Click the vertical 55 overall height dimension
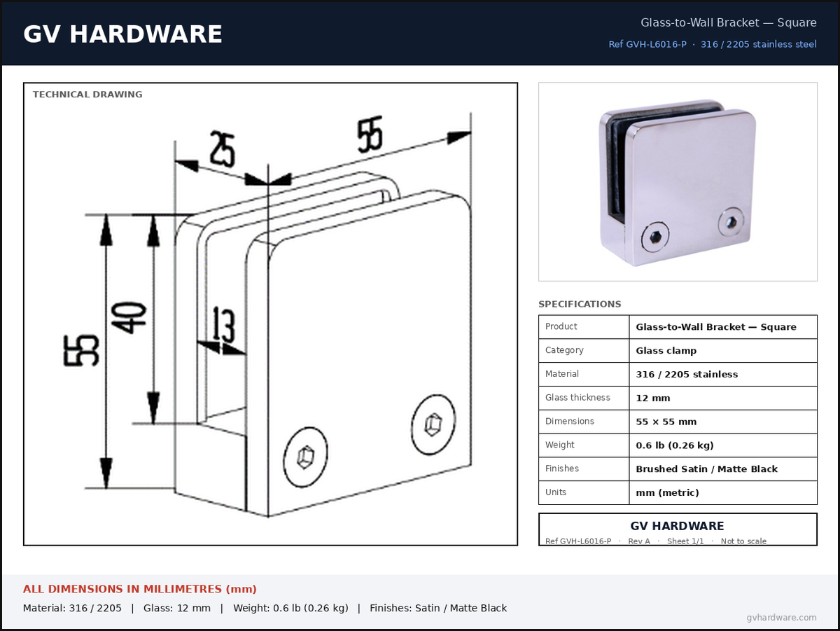The image size is (840, 631). 81,350
